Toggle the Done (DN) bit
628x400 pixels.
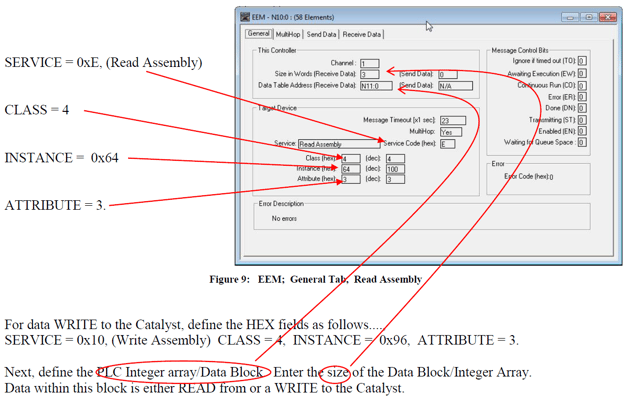point(582,108)
